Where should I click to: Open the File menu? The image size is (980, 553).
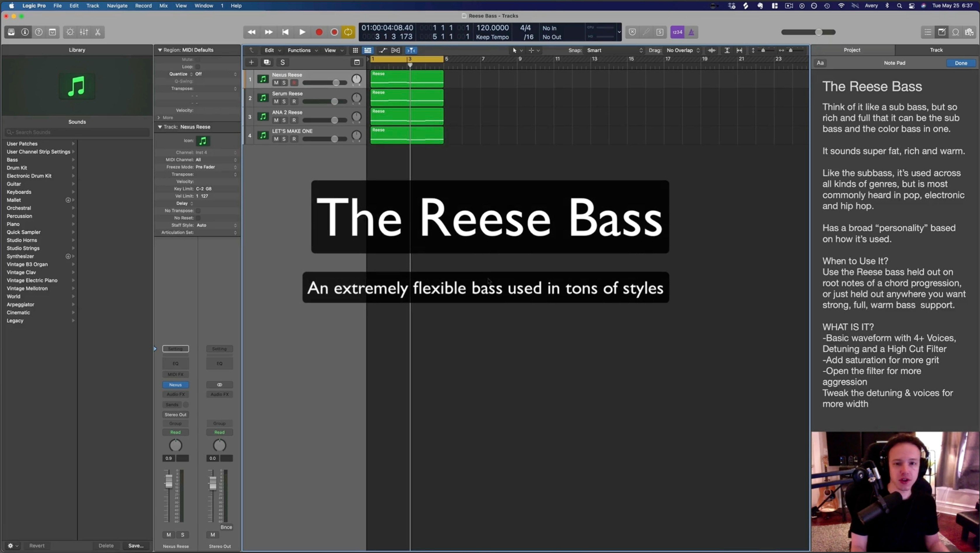coord(57,6)
